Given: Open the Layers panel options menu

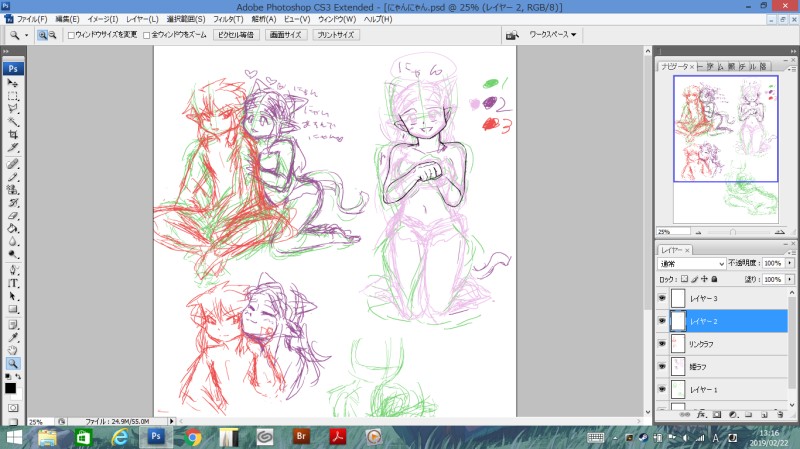Looking at the screenshot, I should point(792,253).
